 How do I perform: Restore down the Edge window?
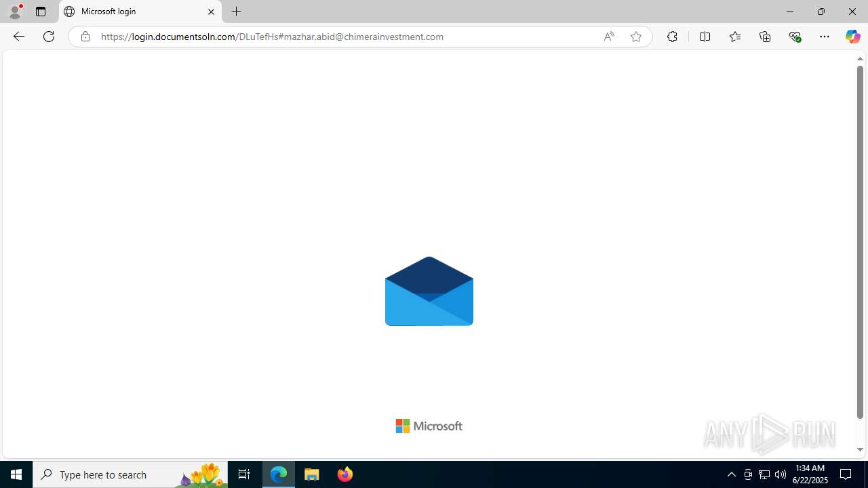tap(821, 12)
